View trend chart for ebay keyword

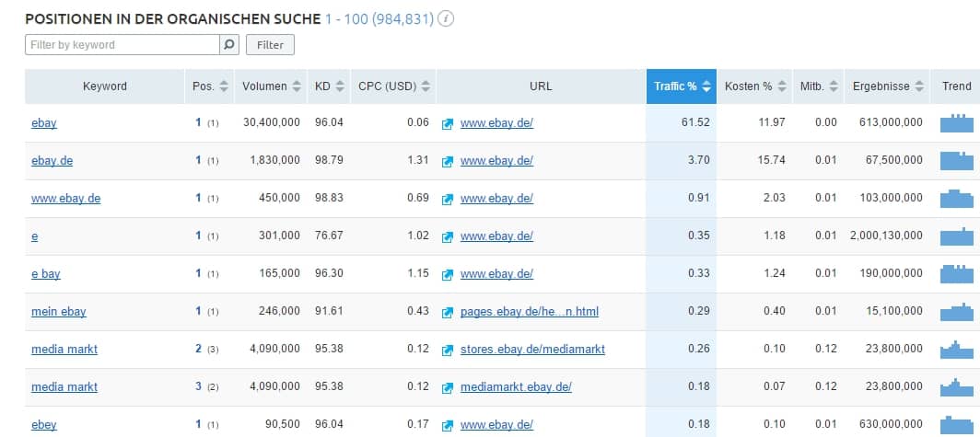tap(957, 123)
